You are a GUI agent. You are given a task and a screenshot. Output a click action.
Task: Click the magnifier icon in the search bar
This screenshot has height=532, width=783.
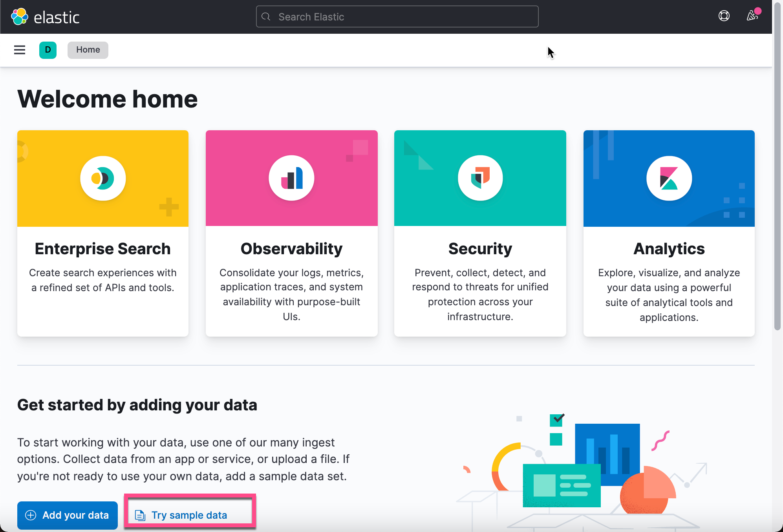[x=266, y=17]
